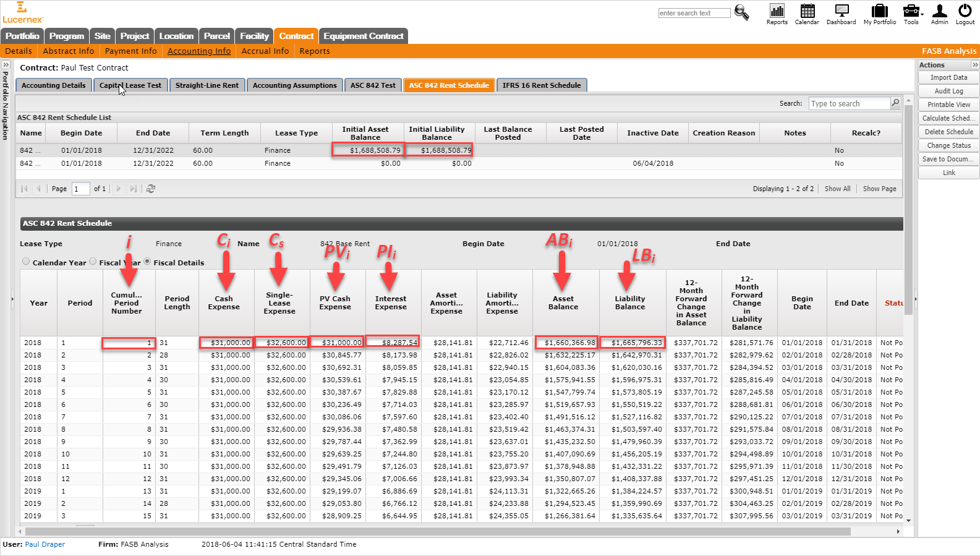Refresh the ASC 842 Rent Schedule list
This screenshot has height=556, width=980.
[151, 189]
